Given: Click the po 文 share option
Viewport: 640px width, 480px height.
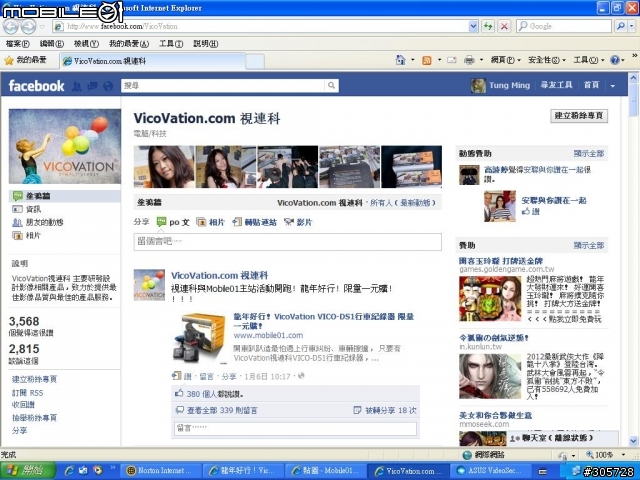Looking at the screenshot, I should (x=173, y=222).
